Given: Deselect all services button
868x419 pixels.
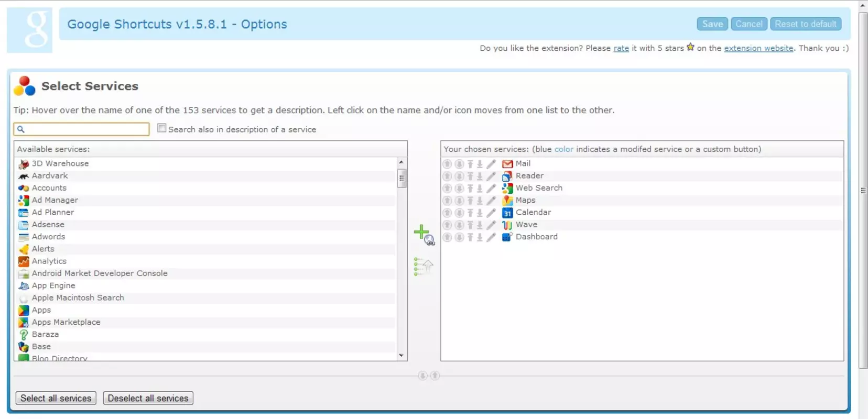Looking at the screenshot, I should pyautogui.click(x=148, y=398).
